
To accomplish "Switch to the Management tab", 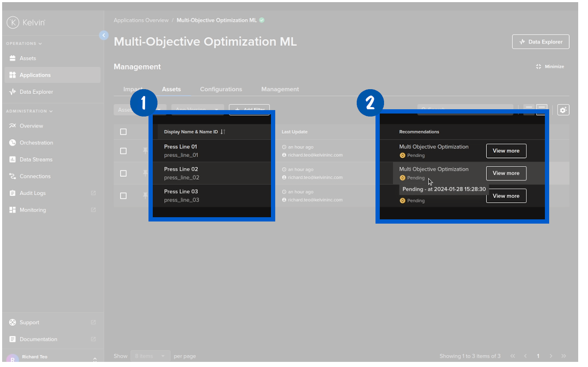I will click(280, 89).
